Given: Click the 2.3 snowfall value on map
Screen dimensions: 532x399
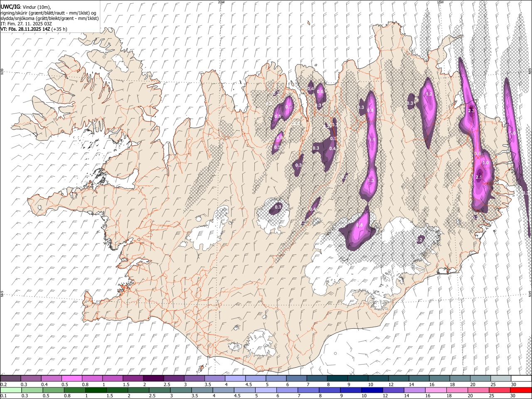Looking at the screenshot, I should tap(471, 111).
